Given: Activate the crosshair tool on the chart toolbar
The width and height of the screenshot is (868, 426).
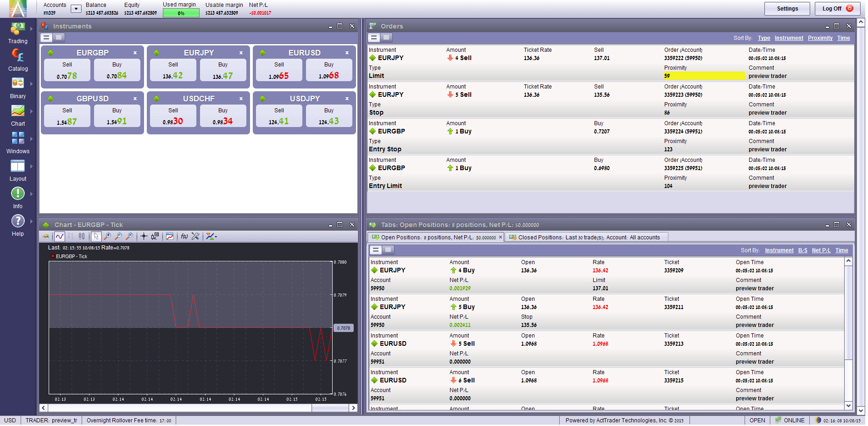Looking at the screenshot, I should click(144, 236).
